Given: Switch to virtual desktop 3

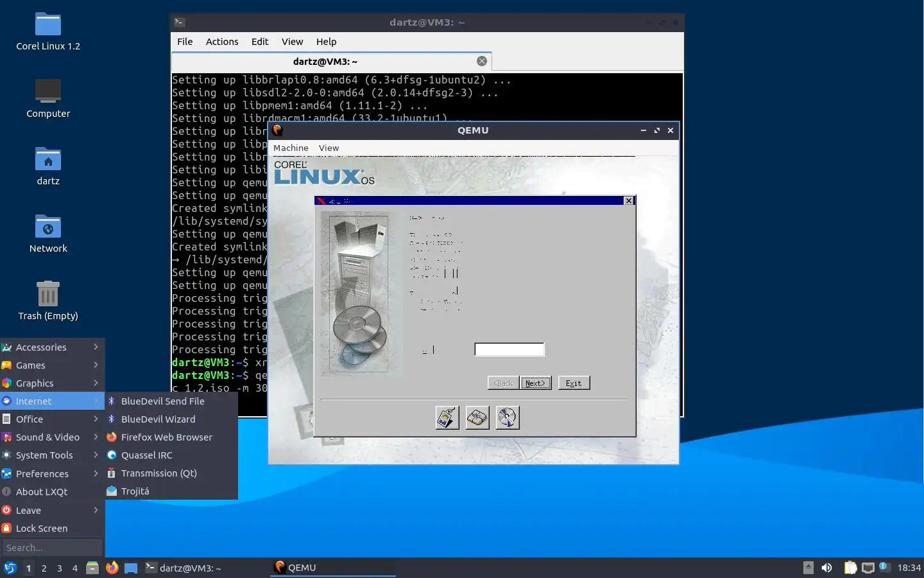Looking at the screenshot, I should (59, 568).
